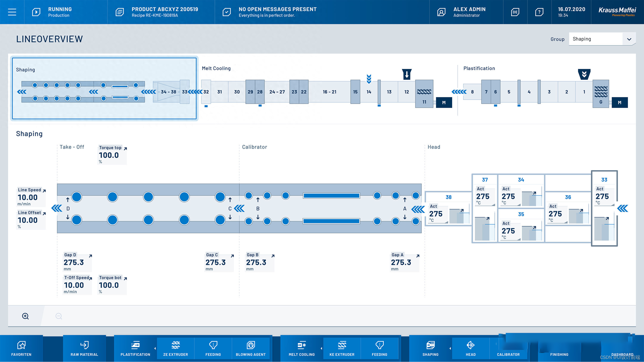Select zone 15 in Melt Cooling
644x362 pixels.
point(355,92)
